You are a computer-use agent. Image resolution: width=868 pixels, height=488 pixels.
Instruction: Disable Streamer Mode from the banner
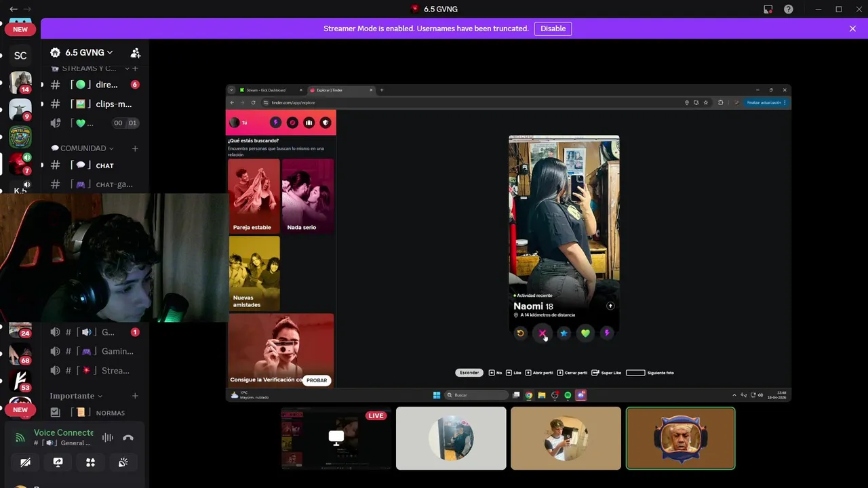553,28
